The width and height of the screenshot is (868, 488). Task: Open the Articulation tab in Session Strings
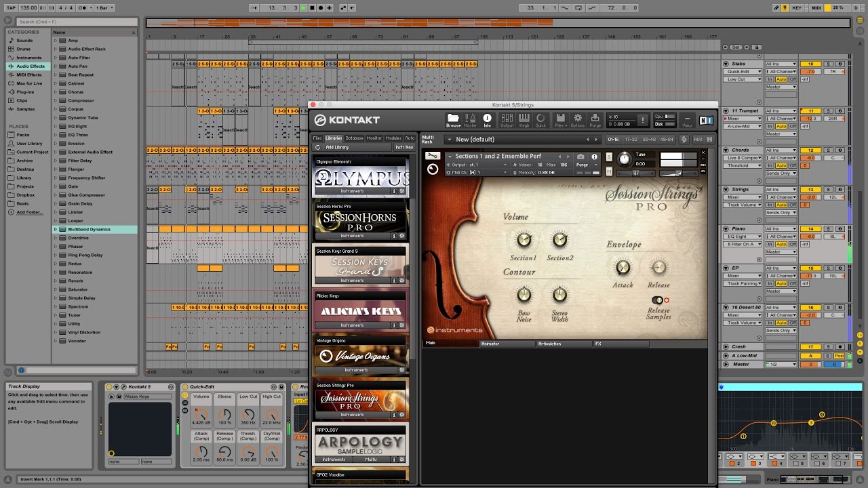[564, 344]
